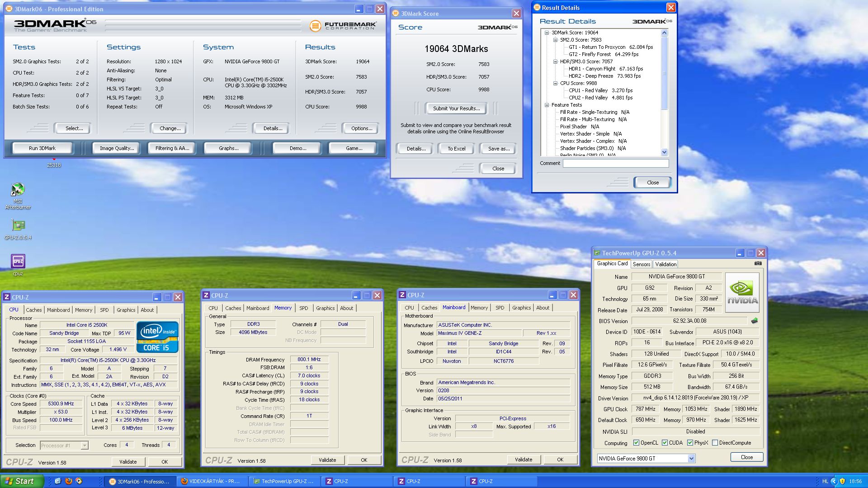868x488 pixels.
Task: Switch to the Sensors tab in GPU-Z
Action: click(x=641, y=264)
